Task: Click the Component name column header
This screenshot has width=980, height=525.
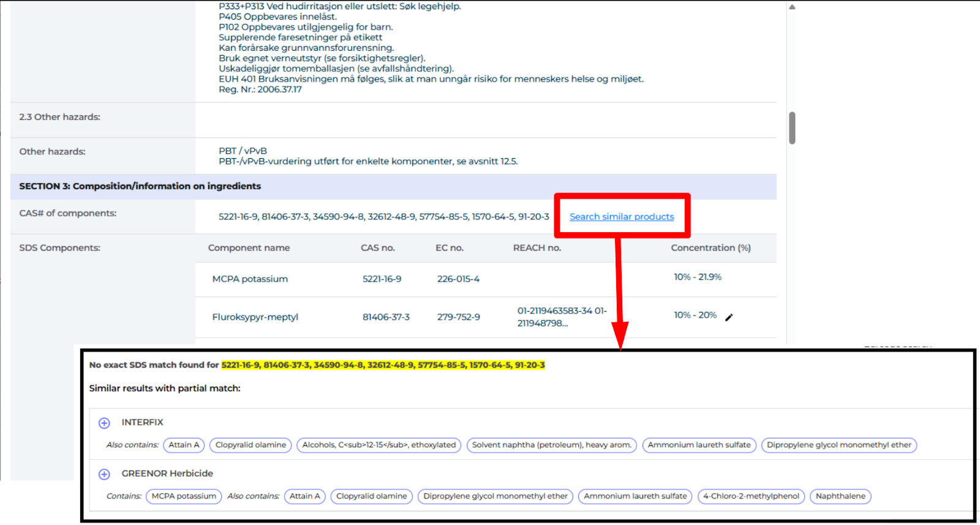Action: 249,248
